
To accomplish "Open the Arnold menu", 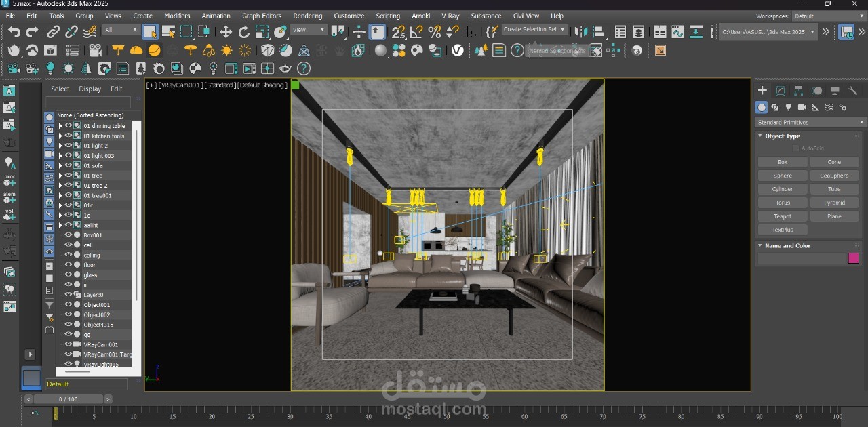I will tap(420, 16).
